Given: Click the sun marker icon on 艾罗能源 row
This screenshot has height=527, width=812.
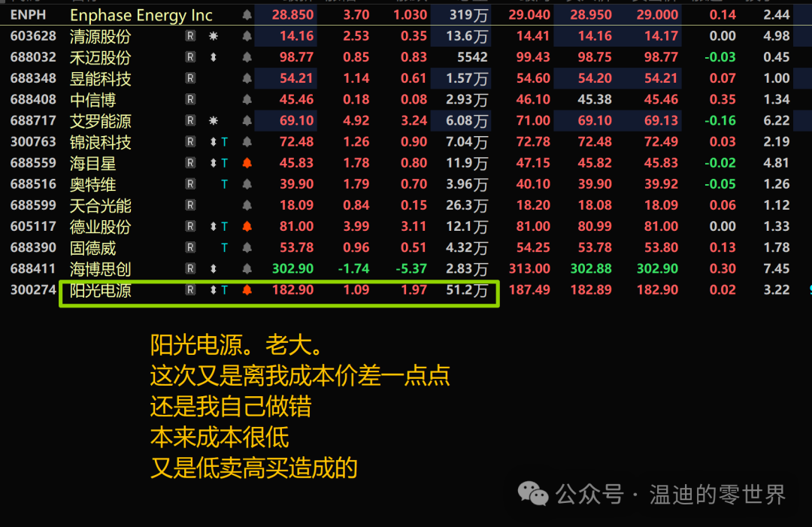Looking at the screenshot, I should click(x=214, y=120).
